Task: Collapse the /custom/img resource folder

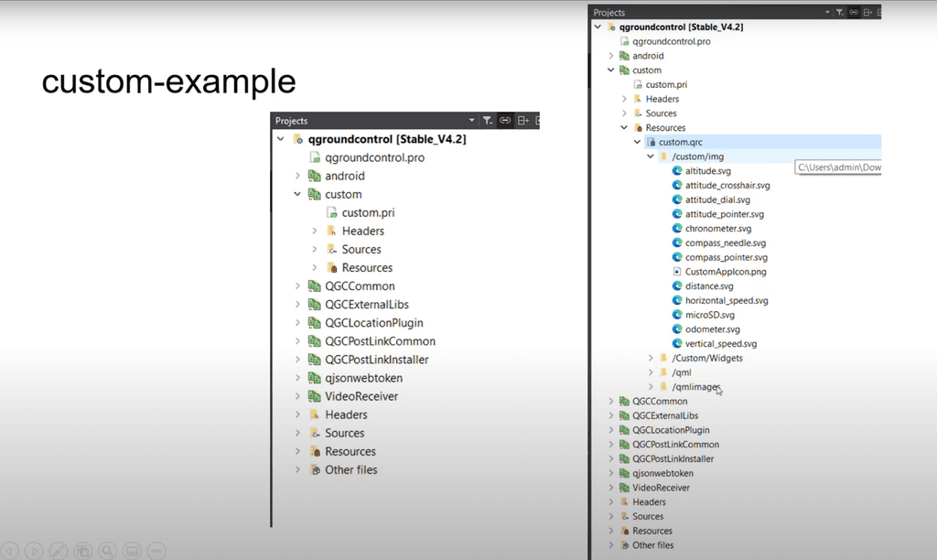Action: (651, 156)
